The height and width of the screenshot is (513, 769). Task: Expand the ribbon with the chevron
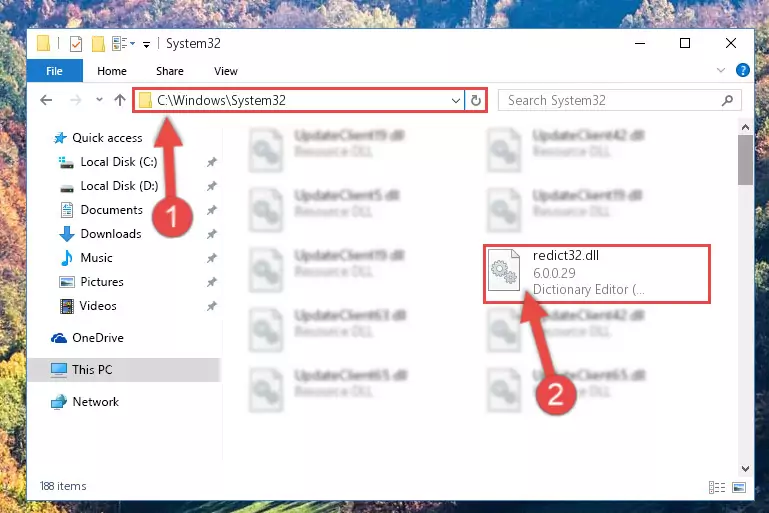(x=720, y=70)
